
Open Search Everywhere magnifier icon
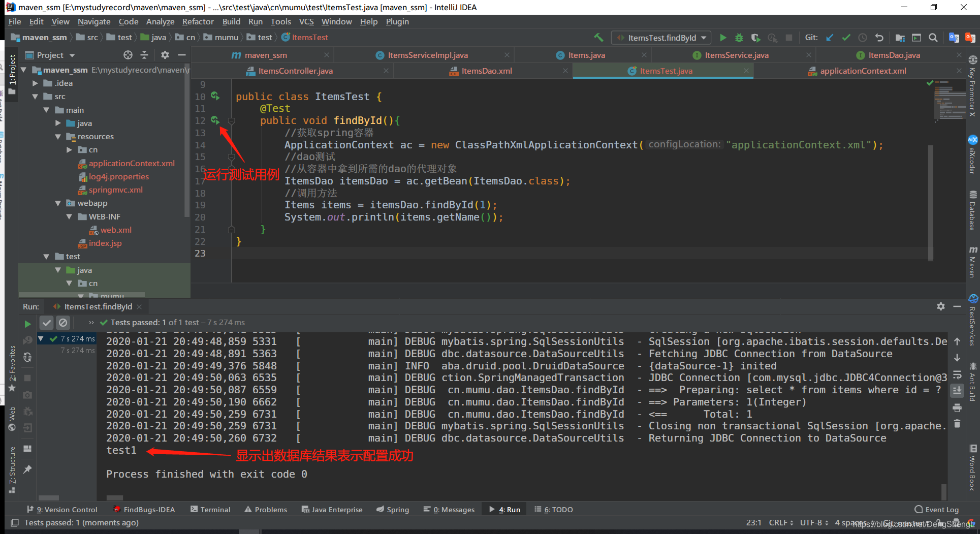[x=933, y=38]
